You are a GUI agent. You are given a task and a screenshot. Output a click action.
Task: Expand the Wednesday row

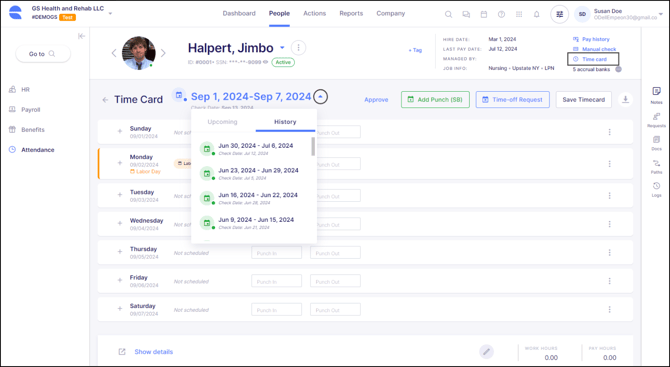120,223
